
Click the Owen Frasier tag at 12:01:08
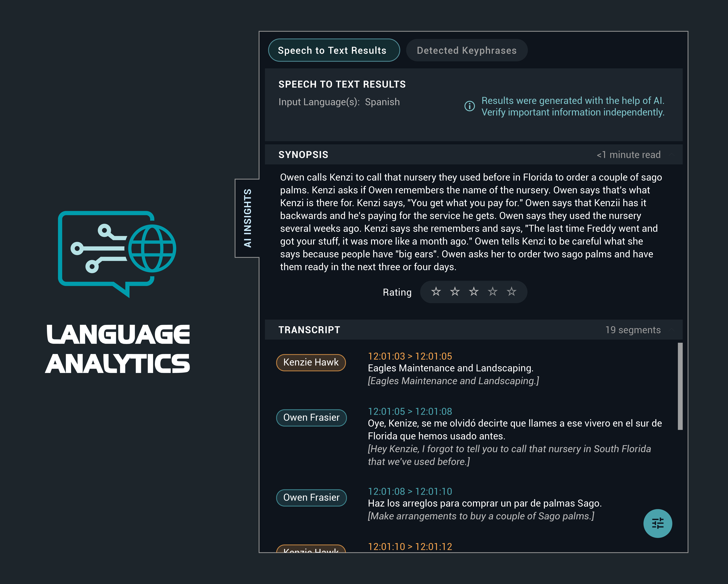311,498
